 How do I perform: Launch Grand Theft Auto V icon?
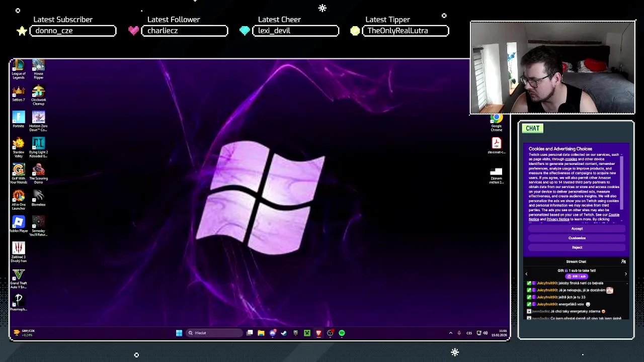[19, 279]
